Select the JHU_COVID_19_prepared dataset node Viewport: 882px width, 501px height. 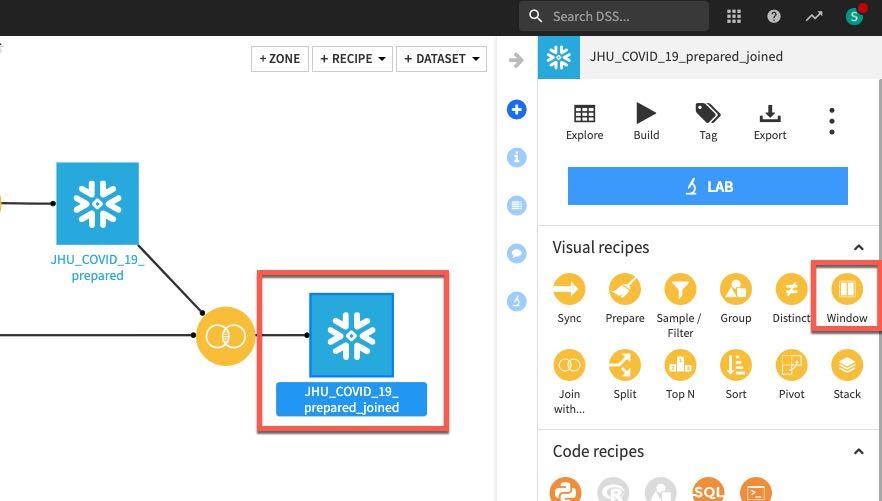(97, 204)
